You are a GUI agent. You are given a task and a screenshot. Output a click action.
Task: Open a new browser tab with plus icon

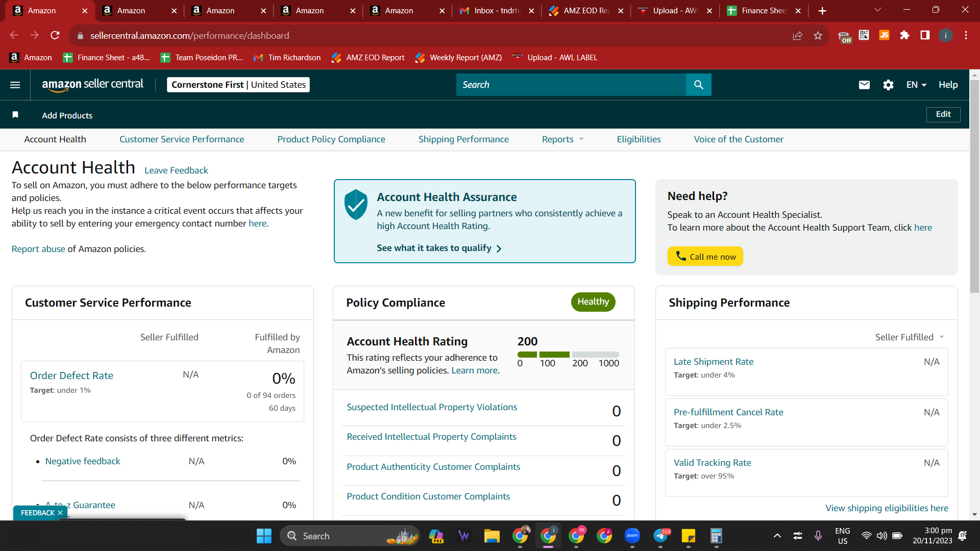pyautogui.click(x=822, y=11)
